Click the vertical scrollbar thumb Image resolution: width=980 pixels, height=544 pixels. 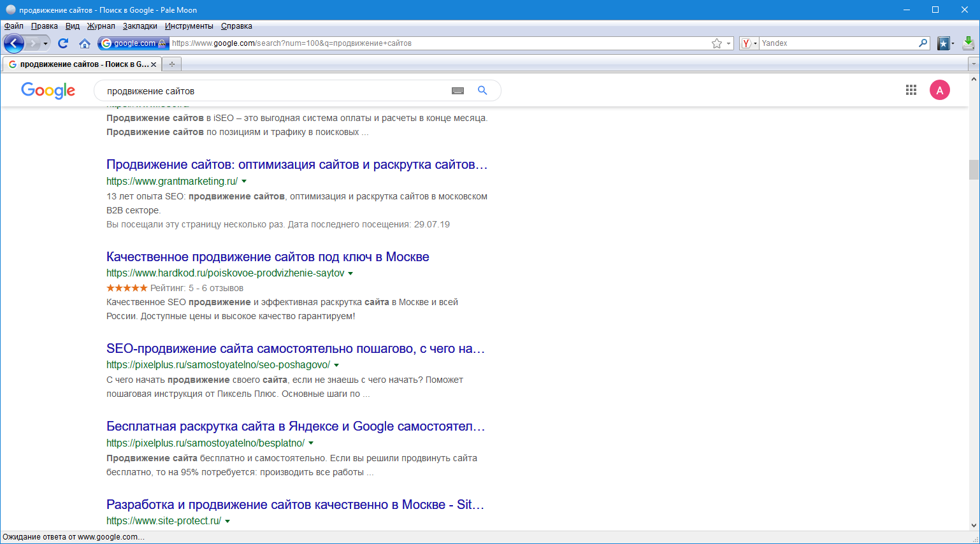[974, 169]
